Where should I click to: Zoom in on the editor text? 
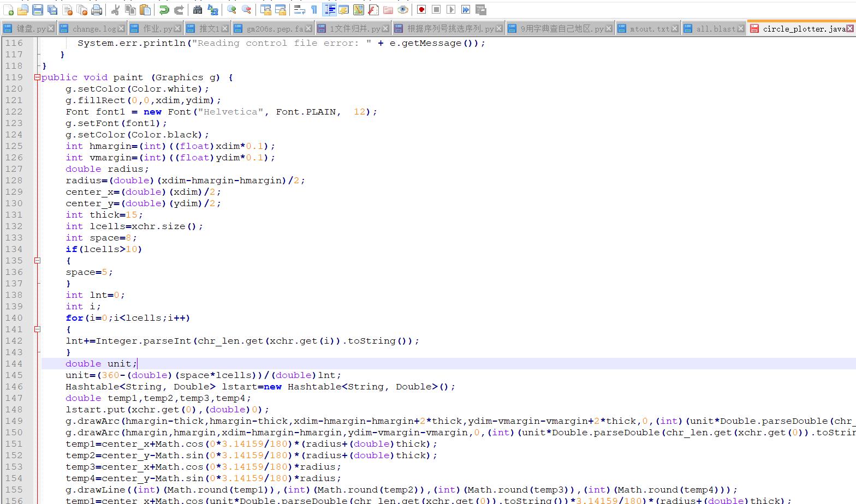click(x=231, y=10)
